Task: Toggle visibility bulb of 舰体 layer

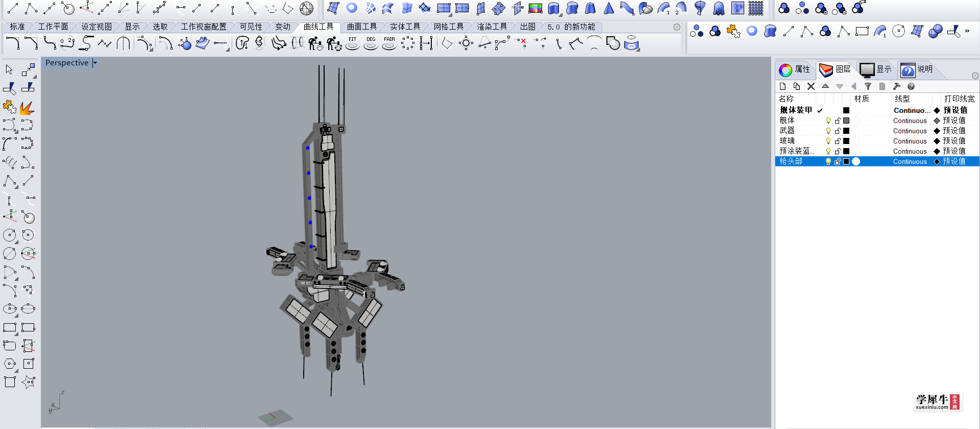Action: tap(828, 121)
